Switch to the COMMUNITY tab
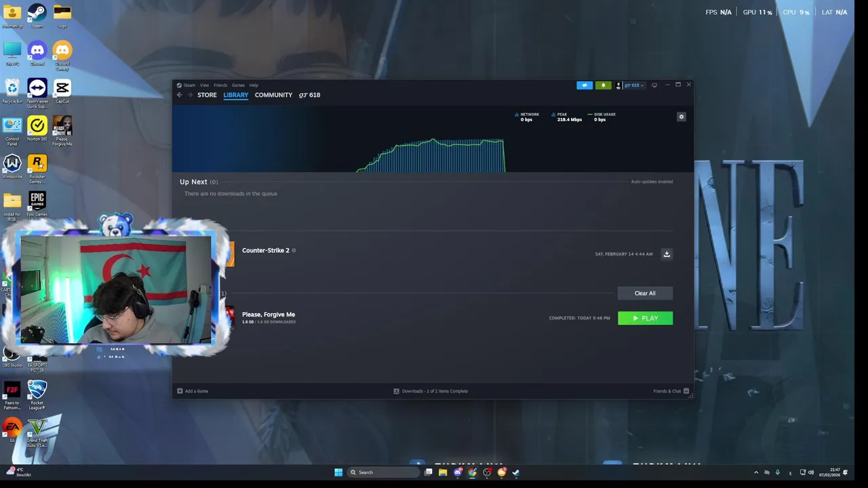 (x=273, y=95)
